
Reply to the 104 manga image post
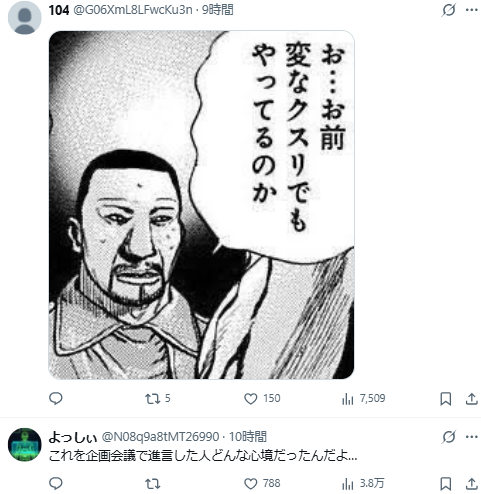tap(56, 398)
